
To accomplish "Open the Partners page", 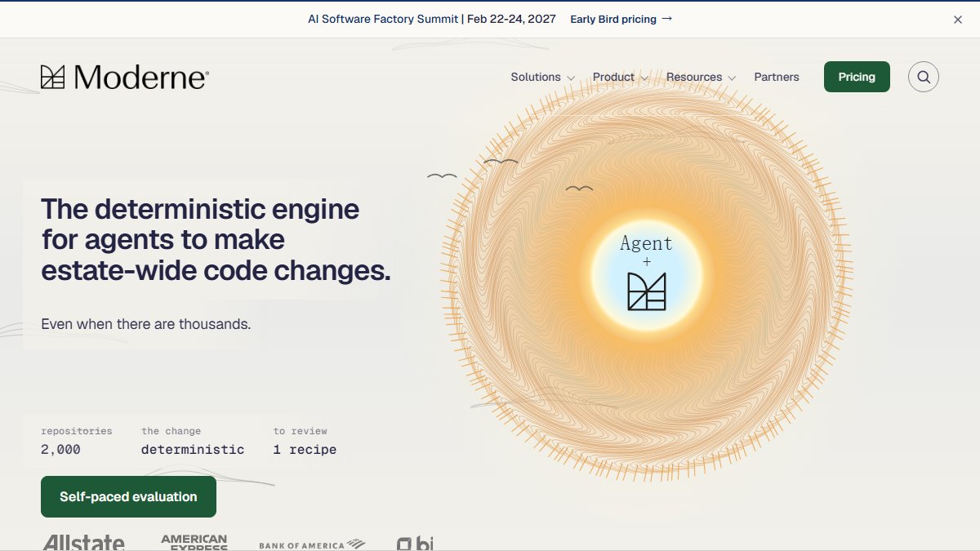I will pyautogui.click(x=777, y=77).
